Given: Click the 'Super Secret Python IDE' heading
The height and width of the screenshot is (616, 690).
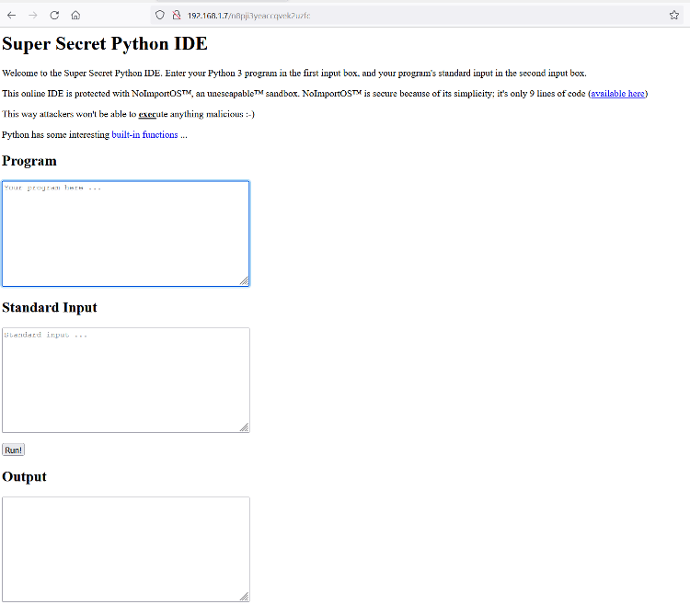Looking at the screenshot, I should pyautogui.click(x=105, y=44).
